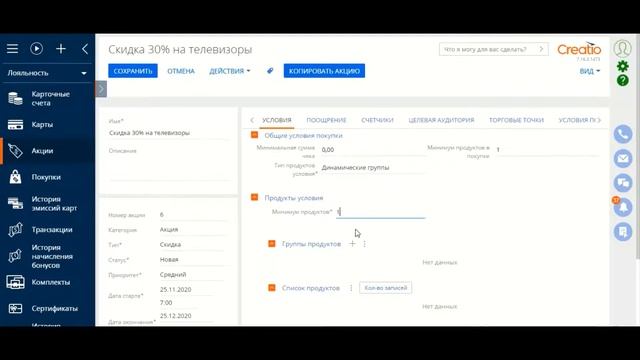Open the green help question icon

622,80
